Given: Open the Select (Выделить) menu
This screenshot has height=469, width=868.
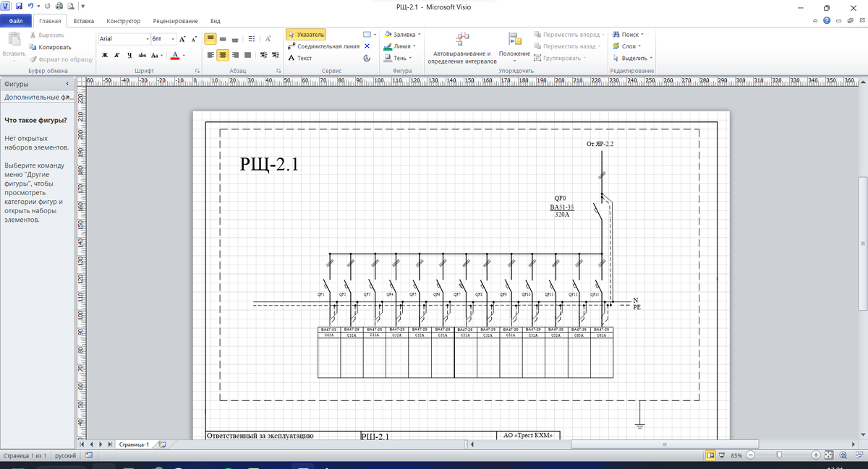Looking at the screenshot, I should point(632,58).
